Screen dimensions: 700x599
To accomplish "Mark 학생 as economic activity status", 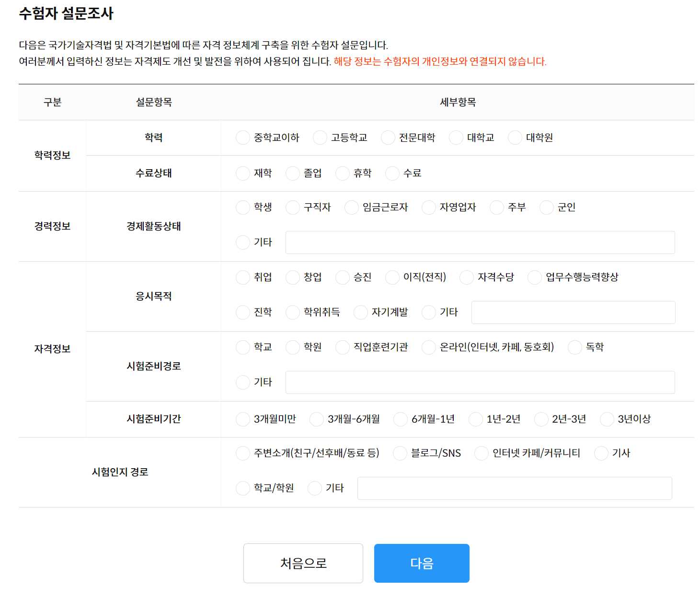I will tap(242, 207).
